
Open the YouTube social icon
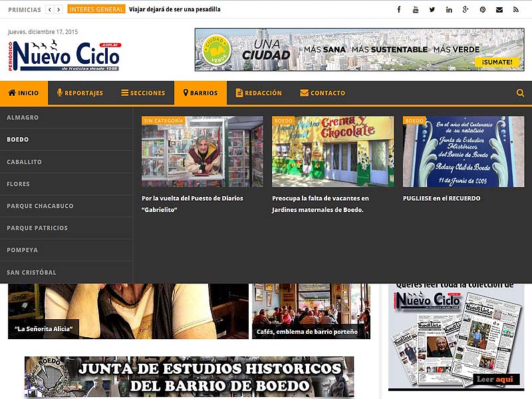(x=415, y=9)
